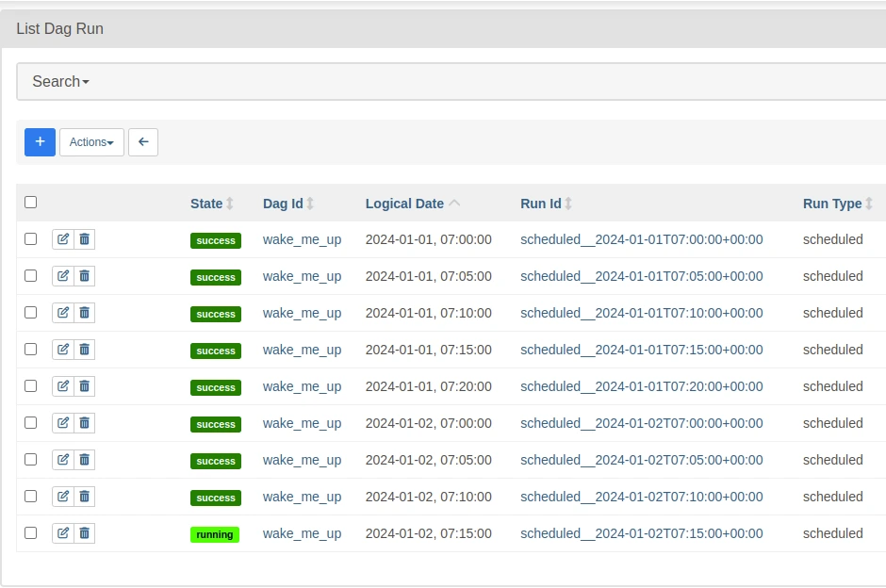
Task: Delete the 2024-01-01, 07:15:00 run record
Action: 84,350
